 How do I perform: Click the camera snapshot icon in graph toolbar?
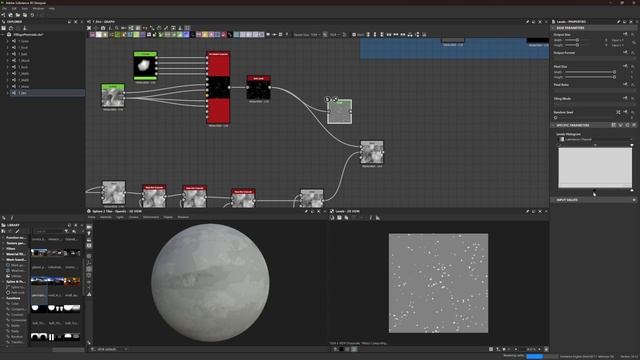click(x=103, y=28)
